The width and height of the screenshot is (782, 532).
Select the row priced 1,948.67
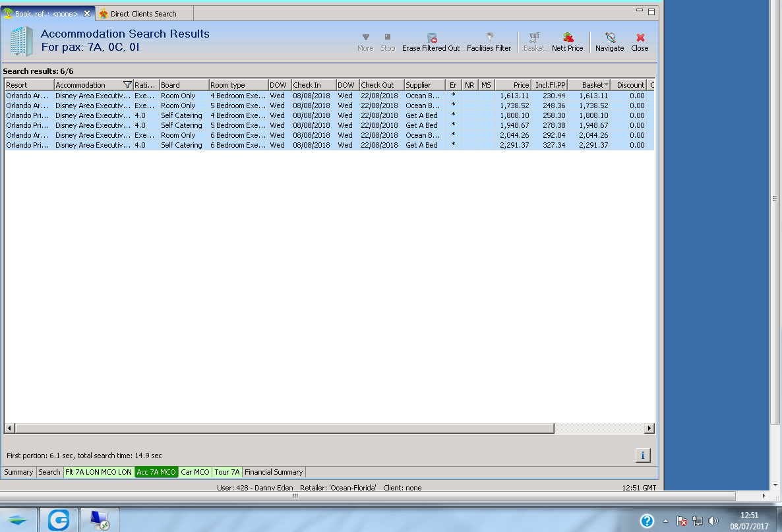pyautogui.click(x=329, y=125)
